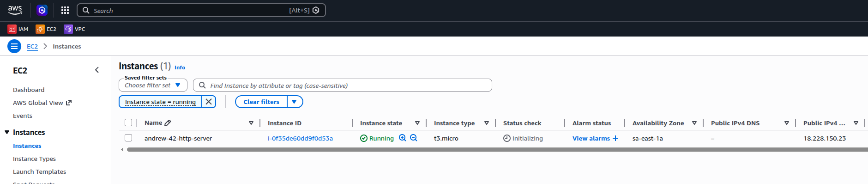Open the Clear filters dropdown arrow
The height and width of the screenshot is (184, 868).
pyautogui.click(x=295, y=102)
